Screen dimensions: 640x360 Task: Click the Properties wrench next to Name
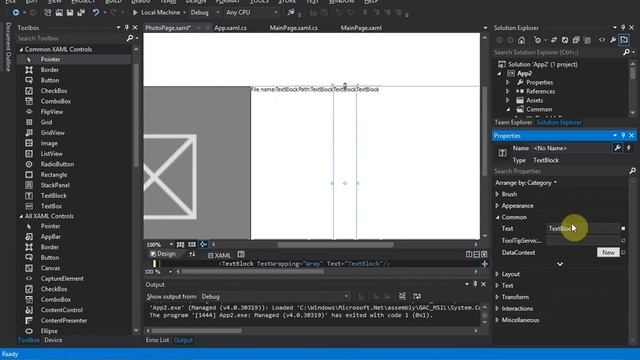pyautogui.click(x=618, y=148)
